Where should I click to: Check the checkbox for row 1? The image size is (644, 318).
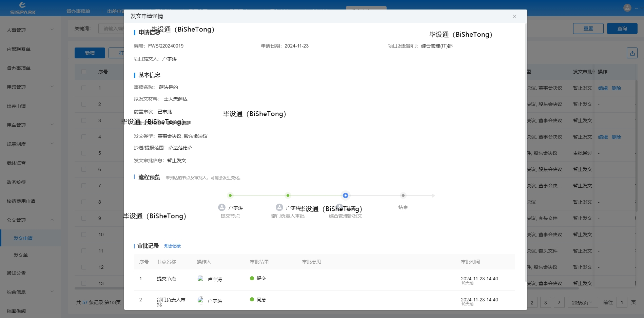pos(84,88)
